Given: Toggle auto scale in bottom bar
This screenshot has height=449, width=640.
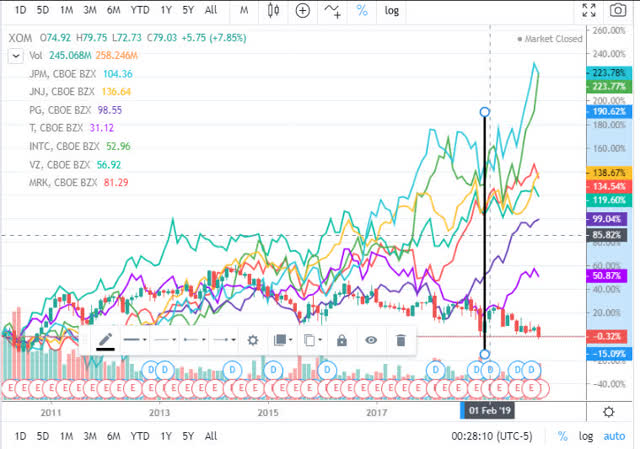Looking at the screenshot, I should (614, 436).
